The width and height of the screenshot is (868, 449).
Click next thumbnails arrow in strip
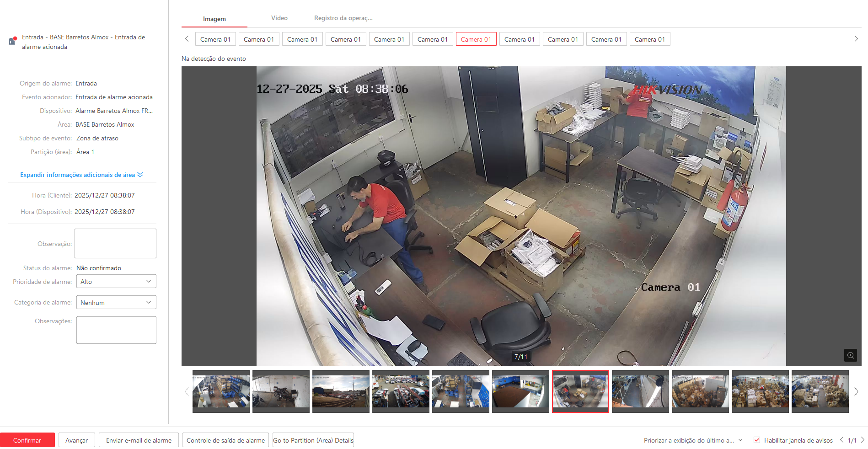pos(856,391)
